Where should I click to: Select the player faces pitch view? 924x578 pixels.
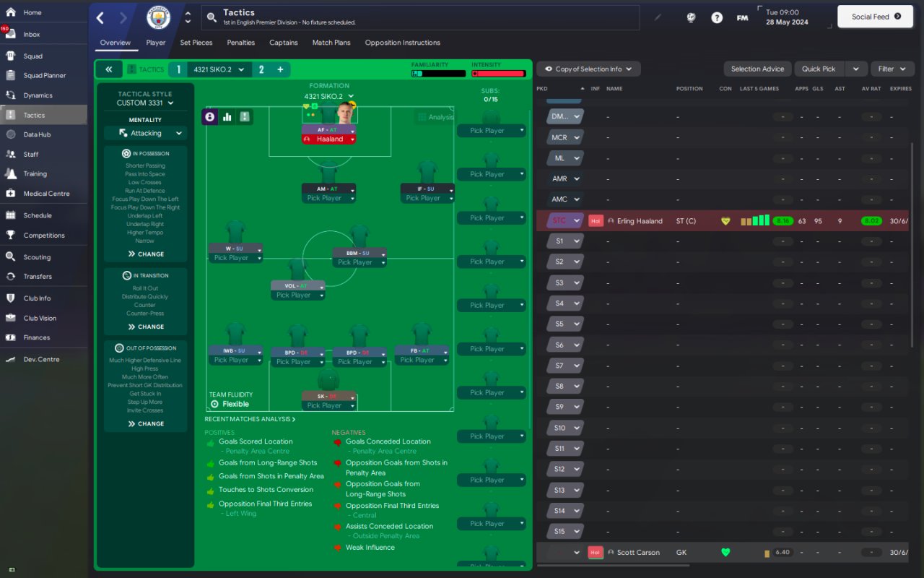pos(210,116)
